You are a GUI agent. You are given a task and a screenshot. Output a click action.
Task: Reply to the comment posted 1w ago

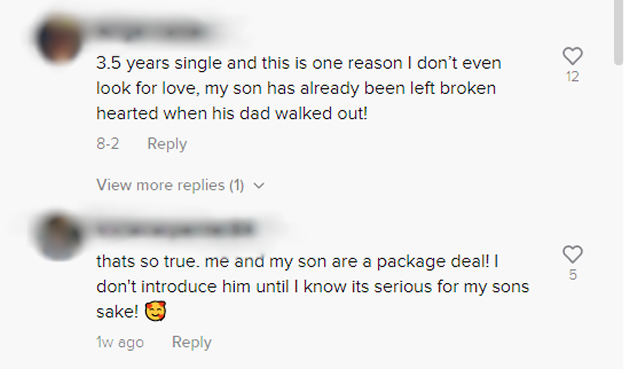pyautogui.click(x=192, y=342)
